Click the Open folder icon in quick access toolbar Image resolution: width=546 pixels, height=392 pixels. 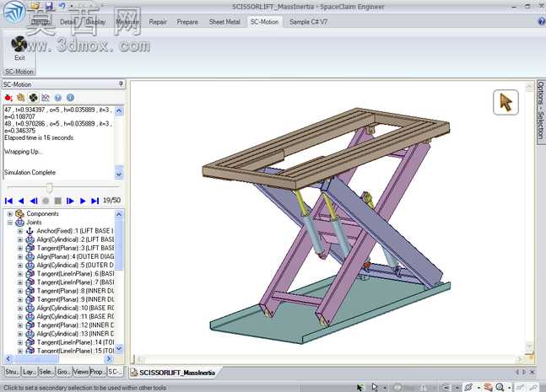[35, 6]
